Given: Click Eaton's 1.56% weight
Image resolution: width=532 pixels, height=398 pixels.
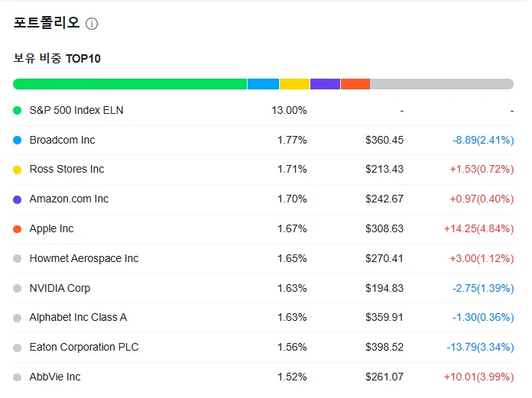Looking at the screenshot, I should tap(292, 347).
